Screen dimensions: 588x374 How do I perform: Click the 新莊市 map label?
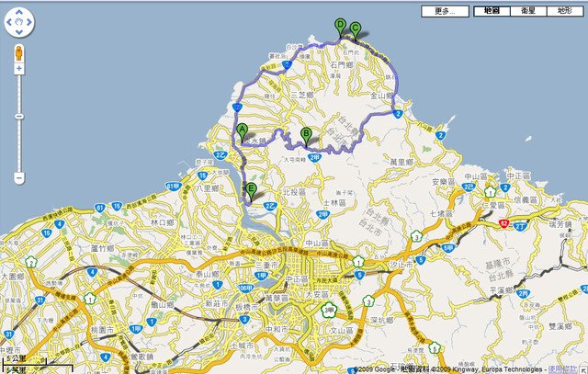pos(217,303)
